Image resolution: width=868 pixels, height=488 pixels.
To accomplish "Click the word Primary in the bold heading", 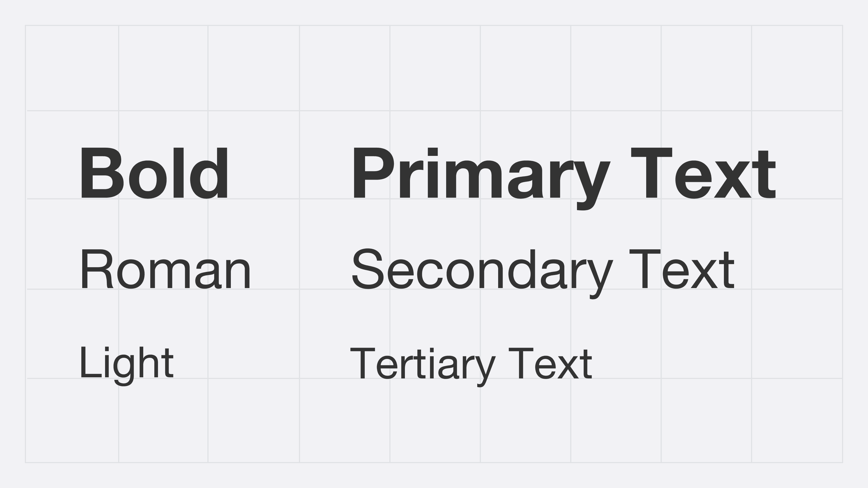I will pyautogui.click(x=482, y=179).
